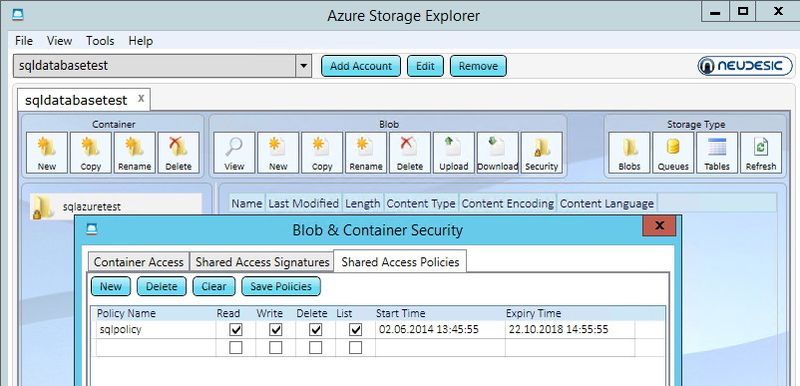Image resolution: width=800 pixels, height=386 pixels.
Task: Open the sqldatabasetest account dropdown
Action: click(x=304, y=66)
